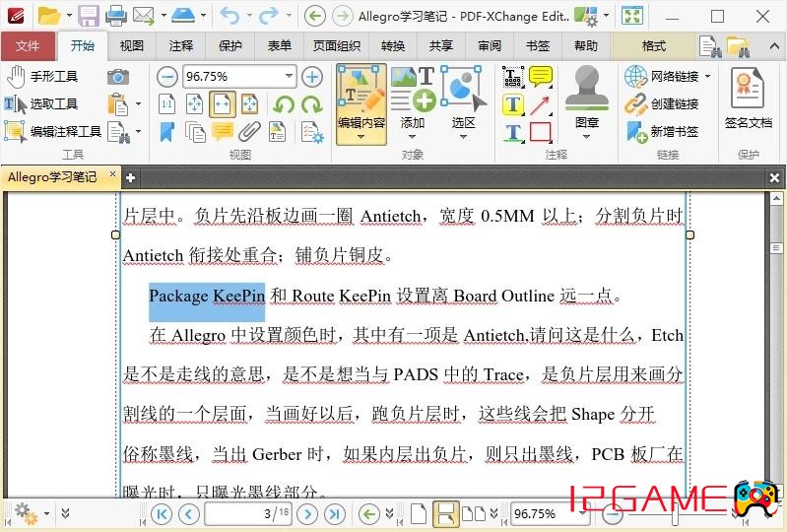Screen dimensions: 787x532
Task: Activate the Select tool (选取工具)
Action: [x=42, y=103]
